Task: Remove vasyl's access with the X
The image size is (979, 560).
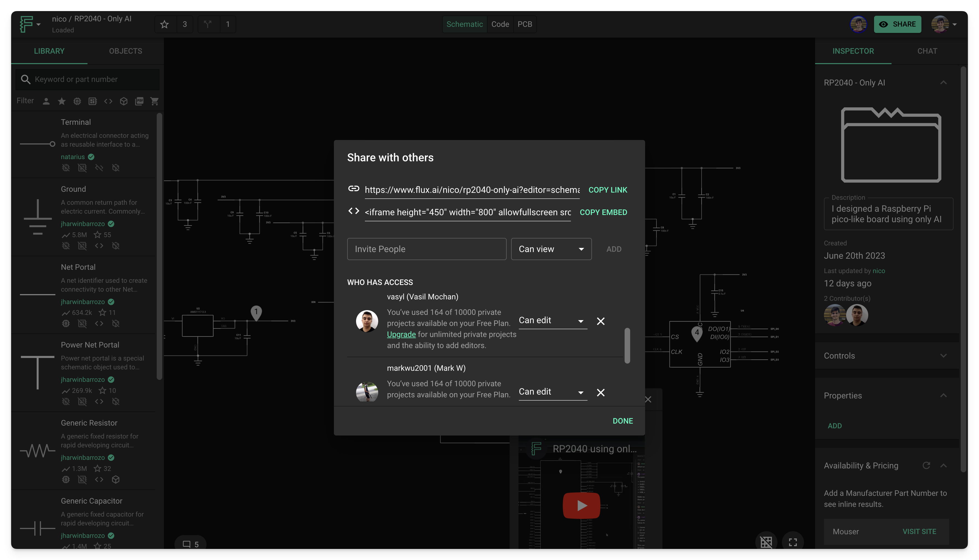Action: click(600, 321)
